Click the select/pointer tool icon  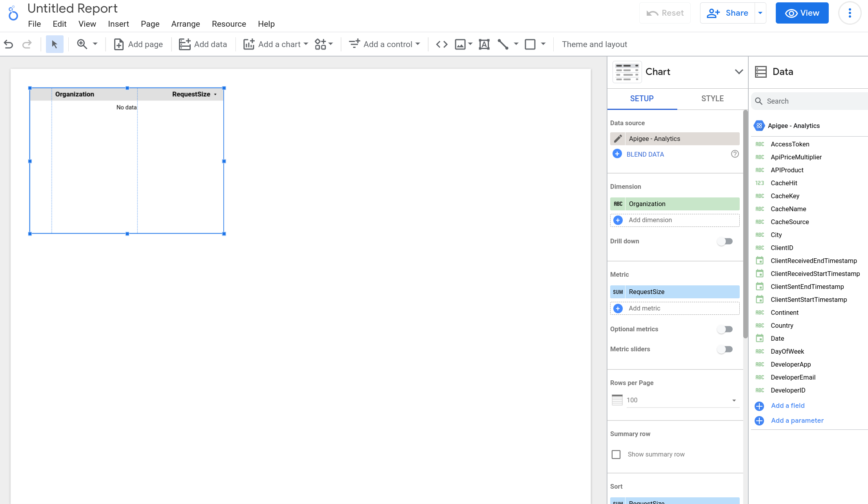click(x=55, y=44)
